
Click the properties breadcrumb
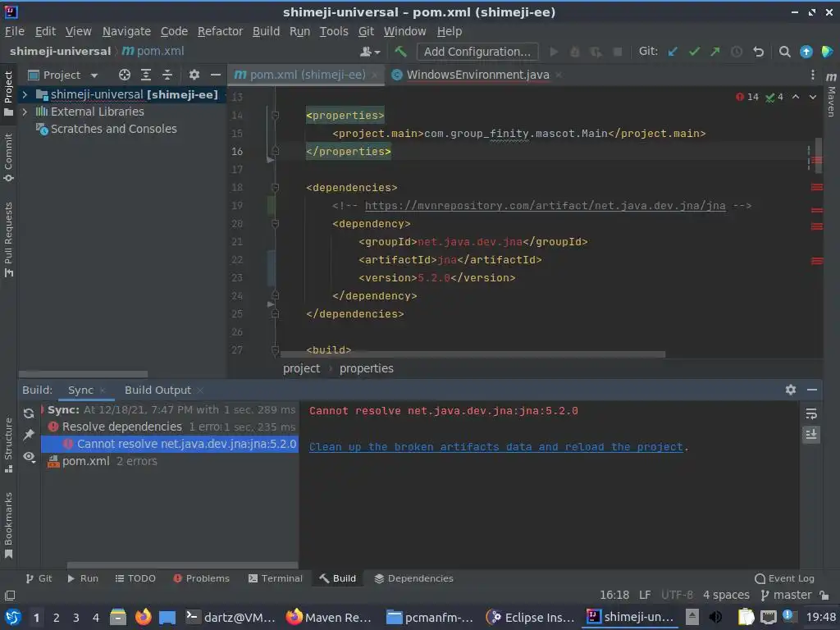click(x=367, y=368)
